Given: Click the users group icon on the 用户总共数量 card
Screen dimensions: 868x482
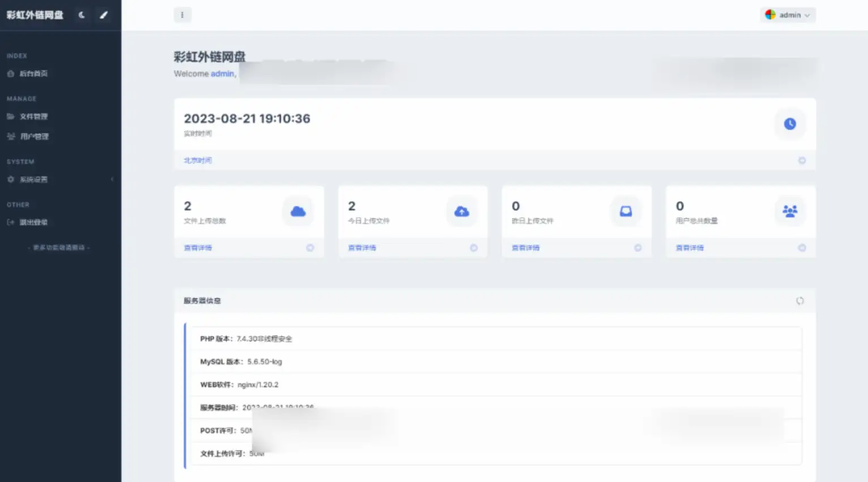Looking at the screenshot, I should click(x=790, y=211).
